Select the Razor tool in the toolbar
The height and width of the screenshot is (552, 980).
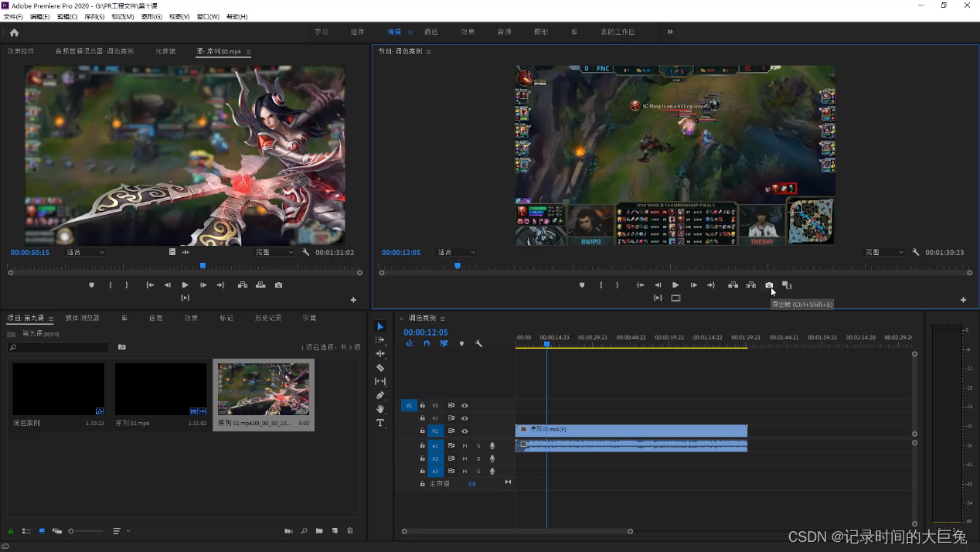380,368
